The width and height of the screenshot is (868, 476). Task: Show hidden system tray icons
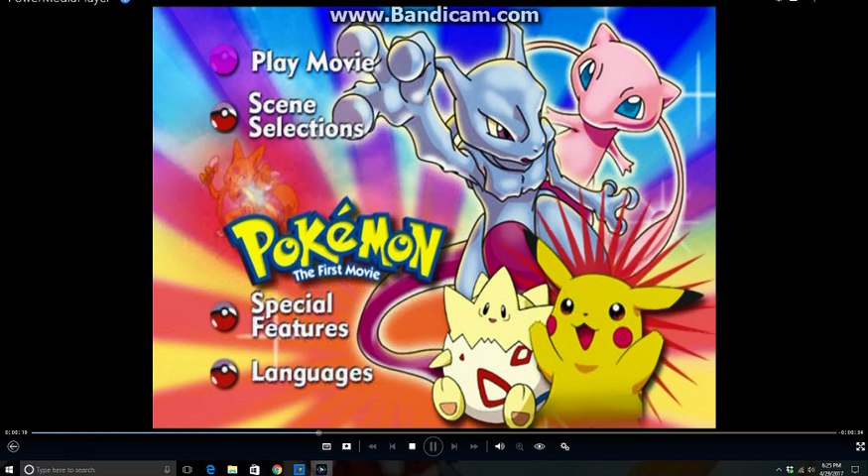tap(779, 470)
